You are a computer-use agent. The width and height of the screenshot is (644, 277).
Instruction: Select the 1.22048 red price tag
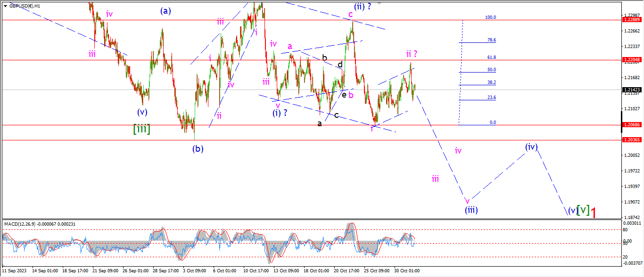click(631, 60)
